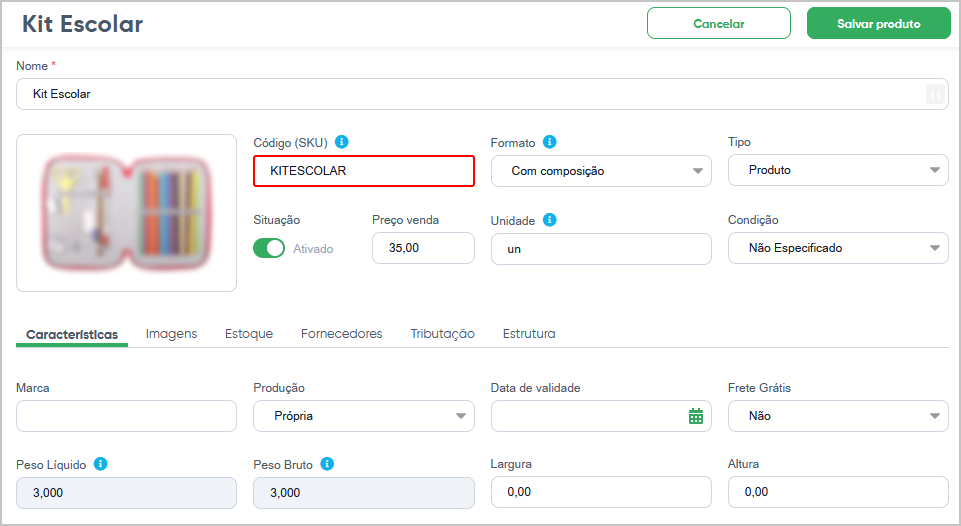Viewport: 961px width, 526px height.
Task: Click the Data de validade field
Action: pyautogui.click(x=601, y=416)
